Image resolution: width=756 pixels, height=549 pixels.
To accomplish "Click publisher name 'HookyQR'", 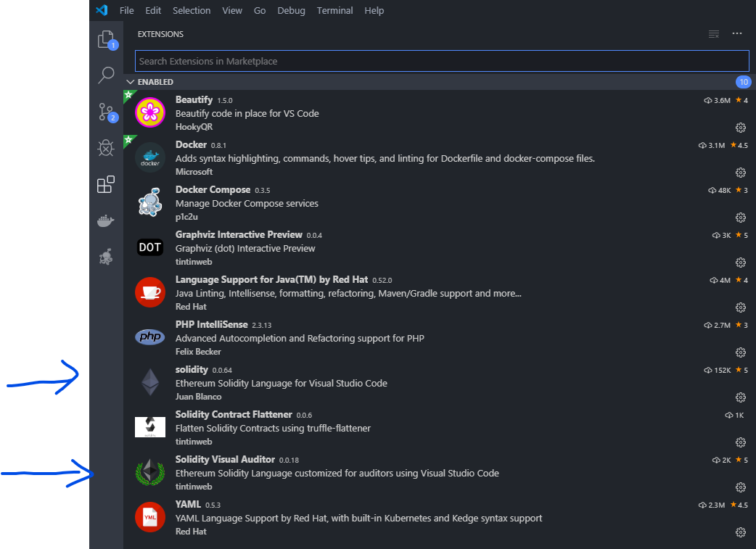I will 194,127.
